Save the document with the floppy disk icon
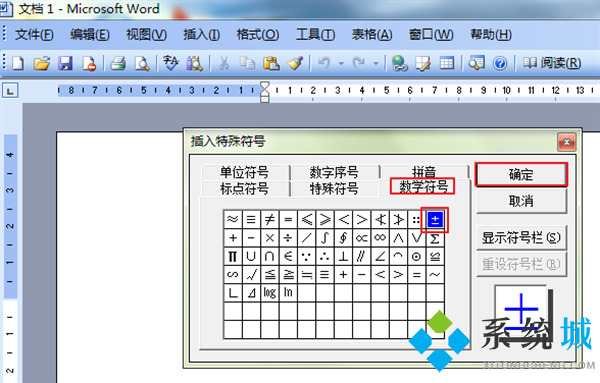 [x=65, y=63]
